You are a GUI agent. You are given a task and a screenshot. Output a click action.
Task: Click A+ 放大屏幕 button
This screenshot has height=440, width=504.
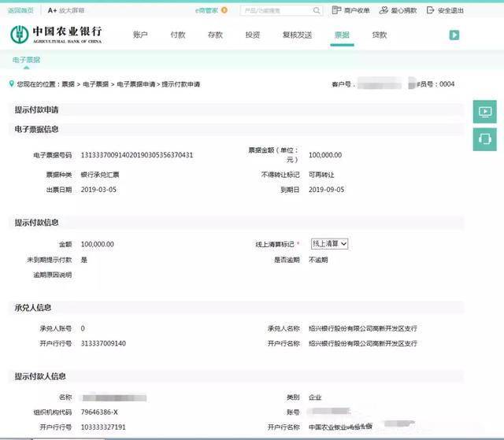tap(66, 10)
